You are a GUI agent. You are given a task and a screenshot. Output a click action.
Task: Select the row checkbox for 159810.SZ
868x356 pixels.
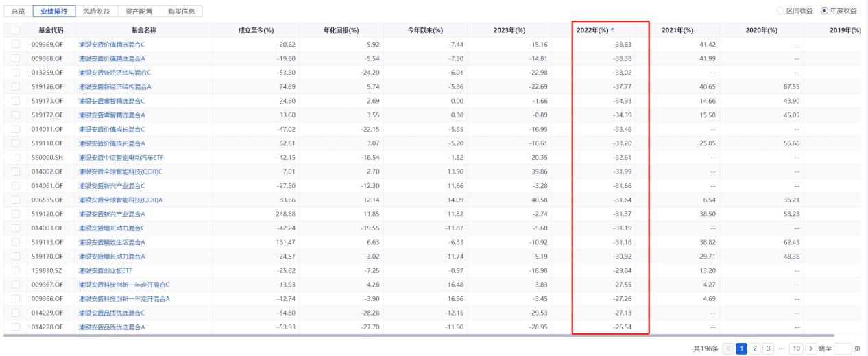pos(15,270)
